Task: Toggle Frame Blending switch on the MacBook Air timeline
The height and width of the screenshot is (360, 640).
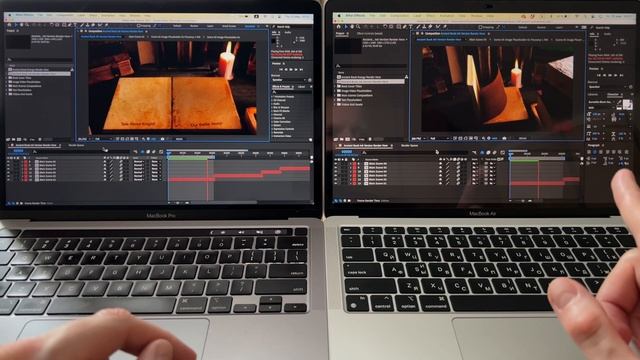Action: click(x=489, y=152)
